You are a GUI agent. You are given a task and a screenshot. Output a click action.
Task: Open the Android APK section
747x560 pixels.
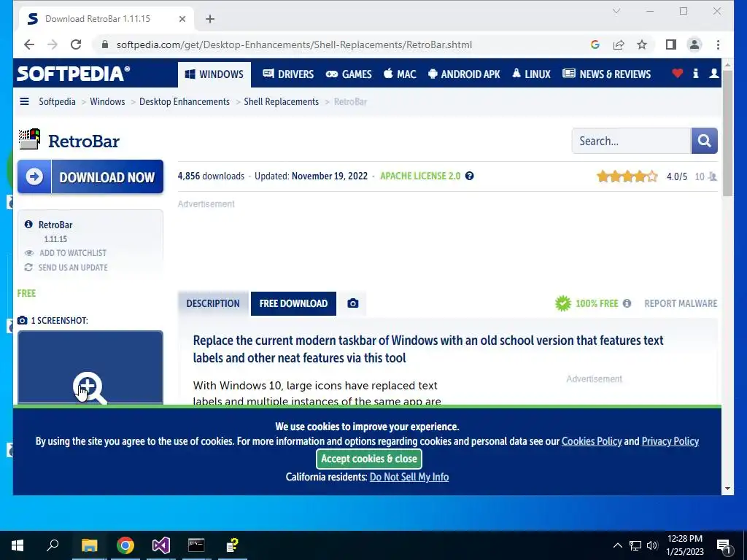tap(464, 74)
